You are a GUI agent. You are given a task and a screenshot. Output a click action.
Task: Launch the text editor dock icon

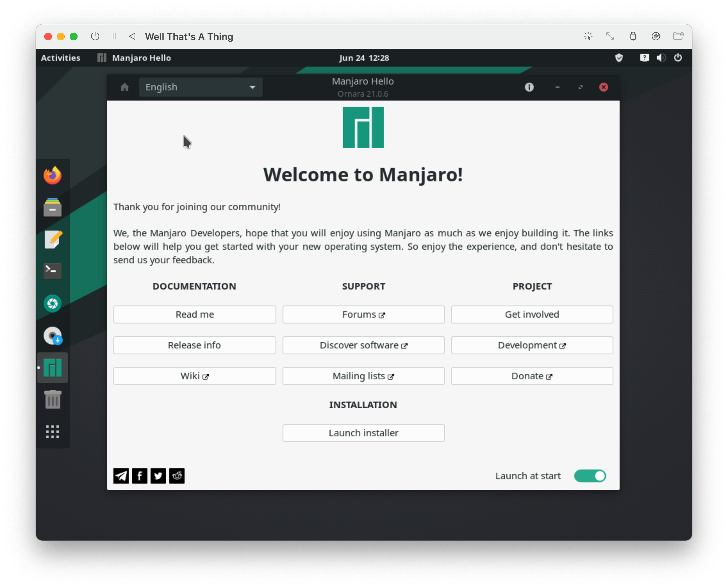point(53,240)
